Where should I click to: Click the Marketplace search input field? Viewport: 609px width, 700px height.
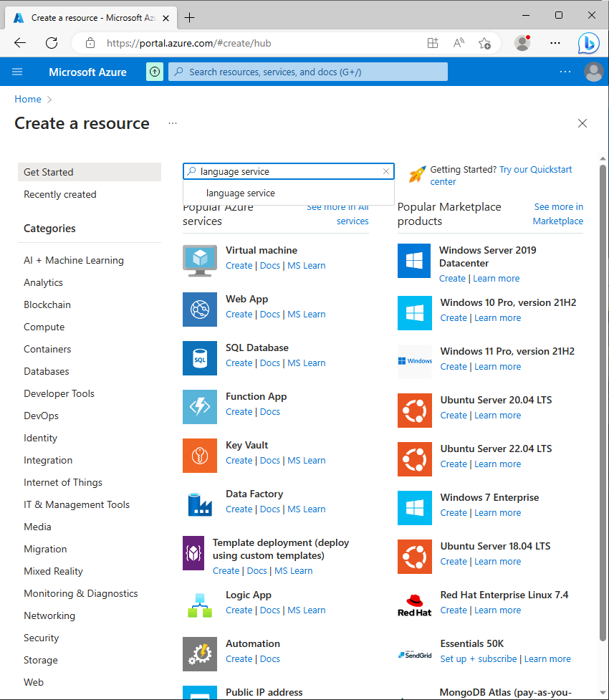(289, 171)
